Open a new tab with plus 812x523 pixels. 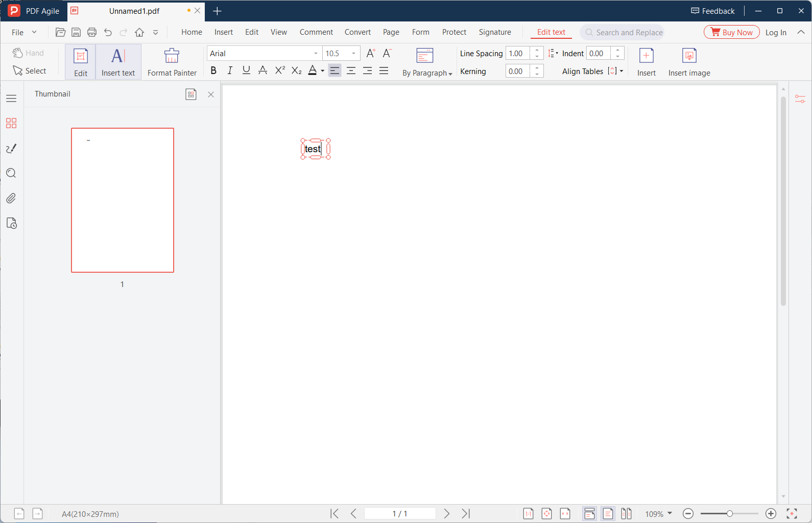[217, 11]
